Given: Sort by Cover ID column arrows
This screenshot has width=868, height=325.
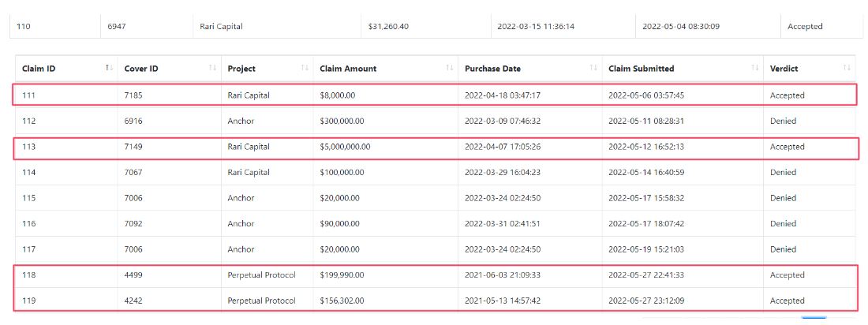Looking at the screenshot, I should coord(212,68).
